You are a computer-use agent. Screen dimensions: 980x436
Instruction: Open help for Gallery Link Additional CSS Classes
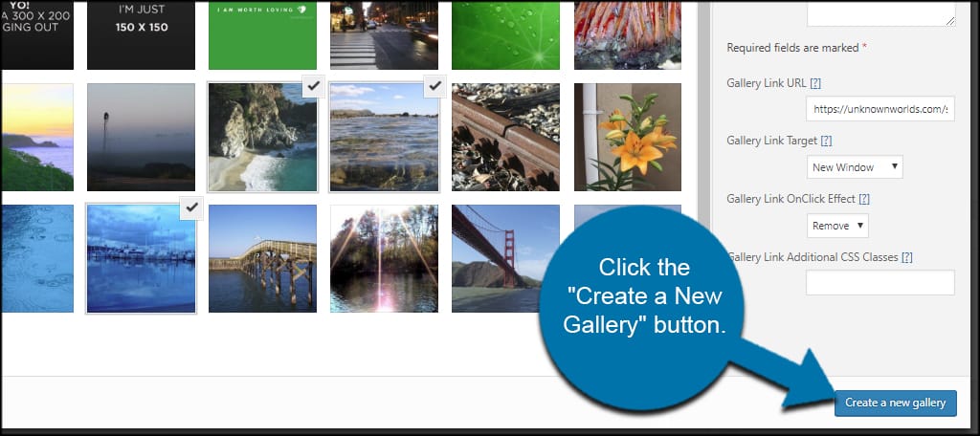tap(907, 257)
